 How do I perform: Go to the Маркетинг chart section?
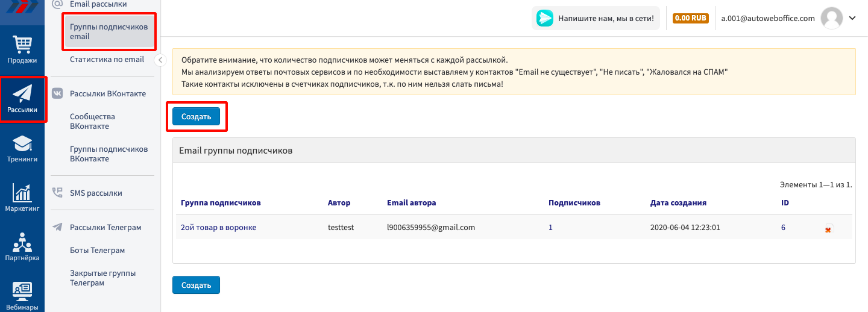pyautogui.click(x=22, y=198)
